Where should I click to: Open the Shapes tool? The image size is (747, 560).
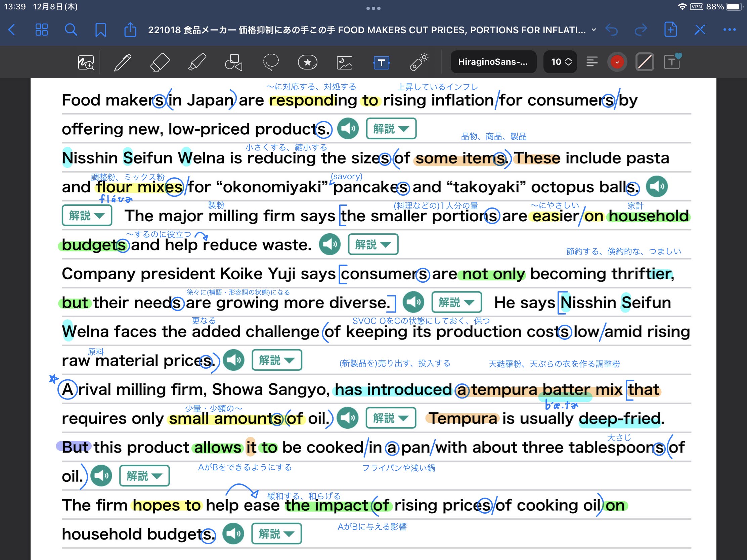click(x=233, y=62)
